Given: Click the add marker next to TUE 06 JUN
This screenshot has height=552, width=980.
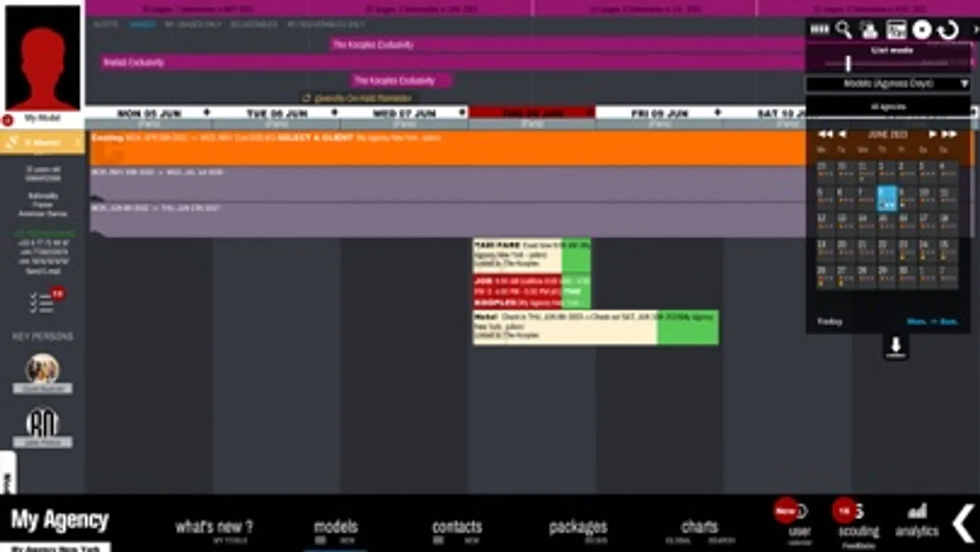Looking at the screenshot, I should tap(334, 113).
